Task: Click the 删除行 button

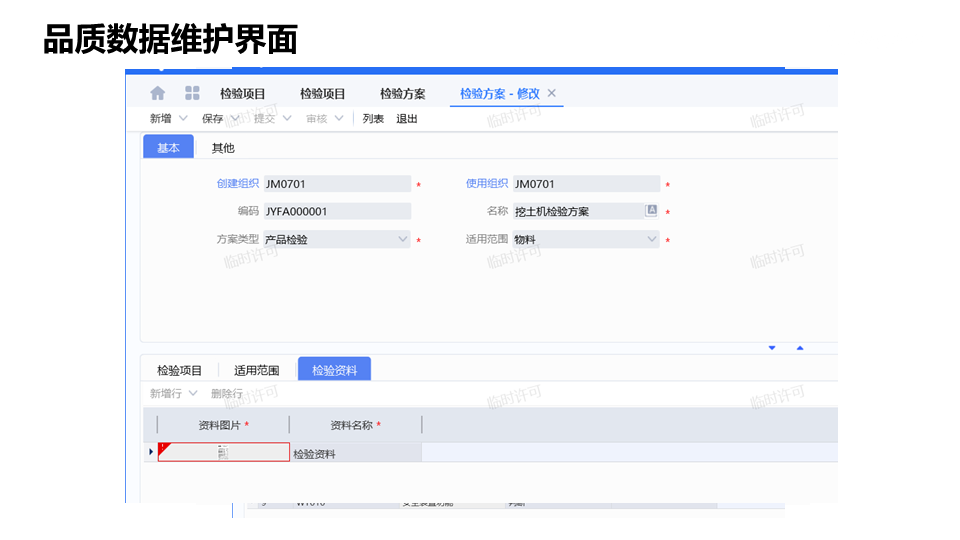Action: (227, 393)
